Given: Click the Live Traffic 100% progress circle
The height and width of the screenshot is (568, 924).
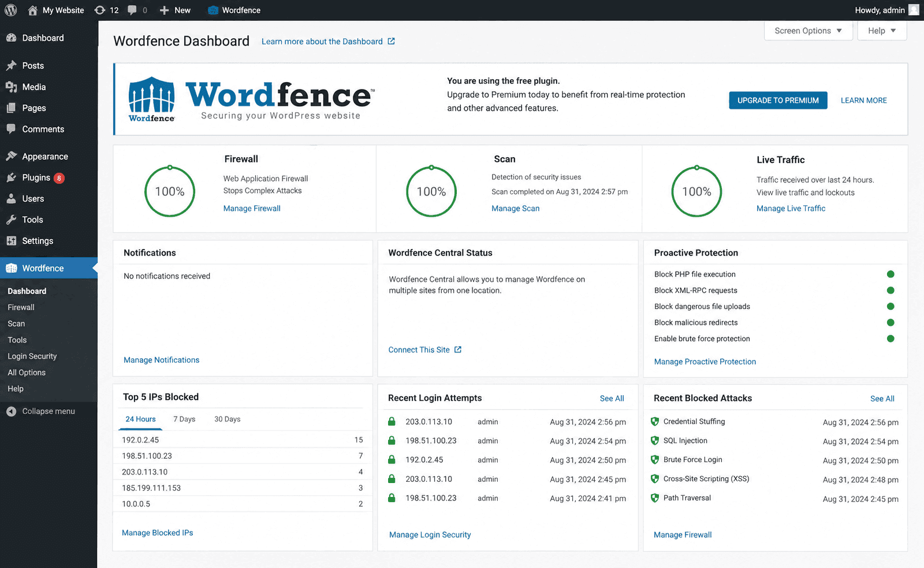Looking at the screenshot, I should (696, 191).
